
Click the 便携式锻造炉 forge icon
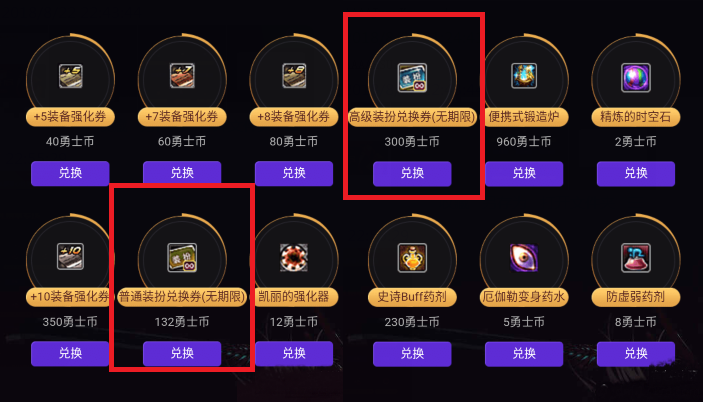(524, 76)
